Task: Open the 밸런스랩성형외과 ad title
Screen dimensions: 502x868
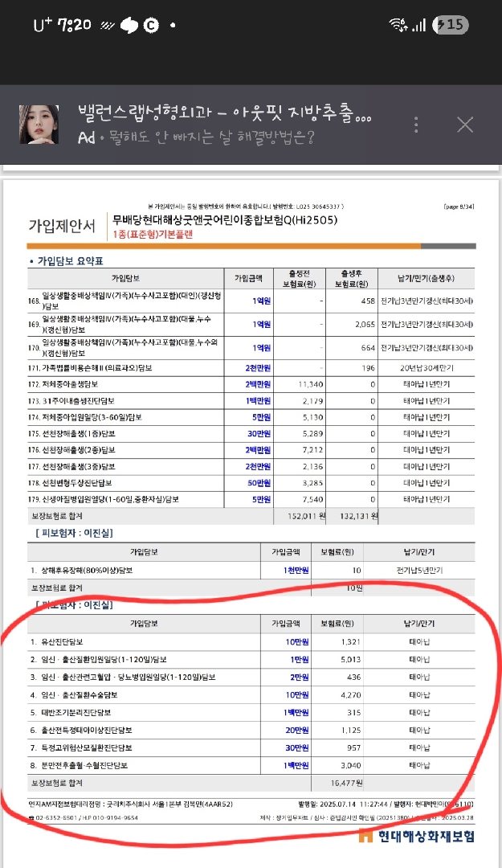Action: point(224,113)
